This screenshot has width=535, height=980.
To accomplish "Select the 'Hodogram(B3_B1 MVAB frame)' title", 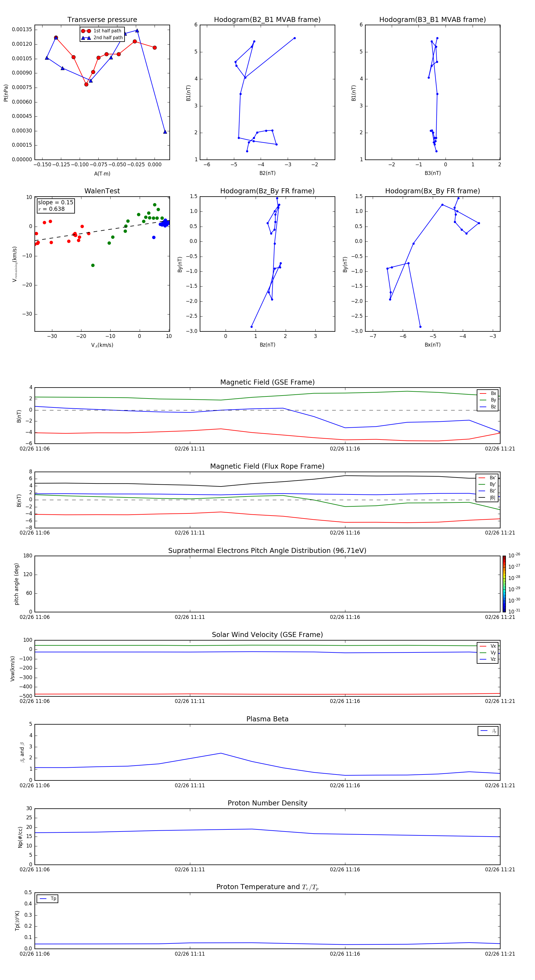I will 432,20.
